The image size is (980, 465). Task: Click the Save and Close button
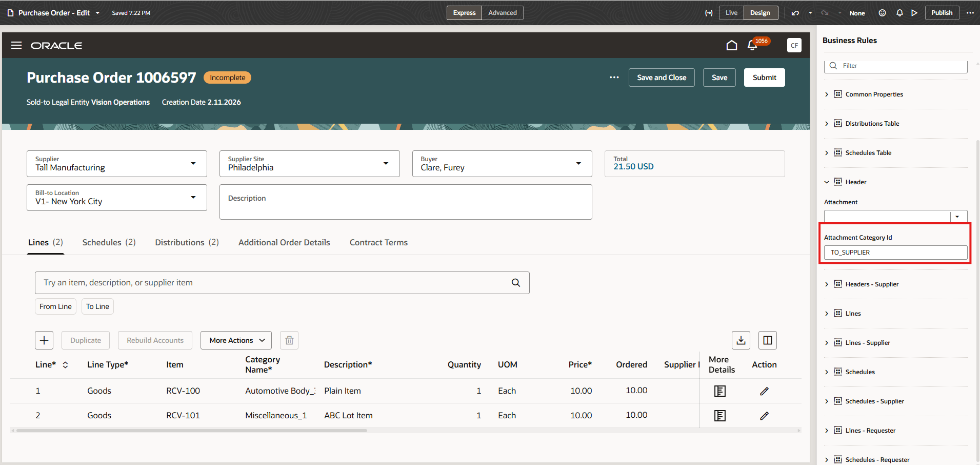(x=661, y=77)
